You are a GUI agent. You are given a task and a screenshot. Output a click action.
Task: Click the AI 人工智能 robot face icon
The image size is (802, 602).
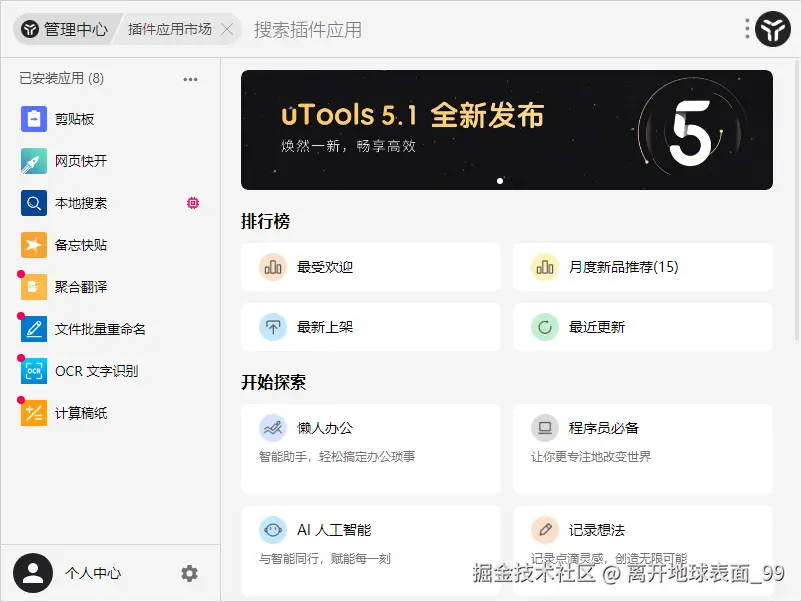point(273,530)
